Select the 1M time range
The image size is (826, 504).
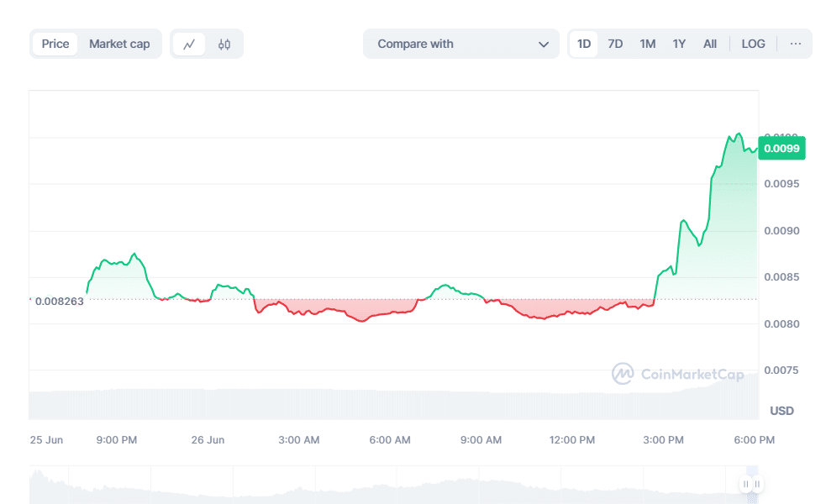pyautogui.click(x=647, y=44)
